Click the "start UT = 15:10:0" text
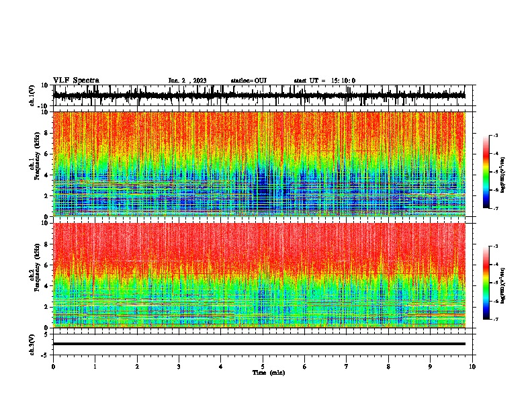 324,81
